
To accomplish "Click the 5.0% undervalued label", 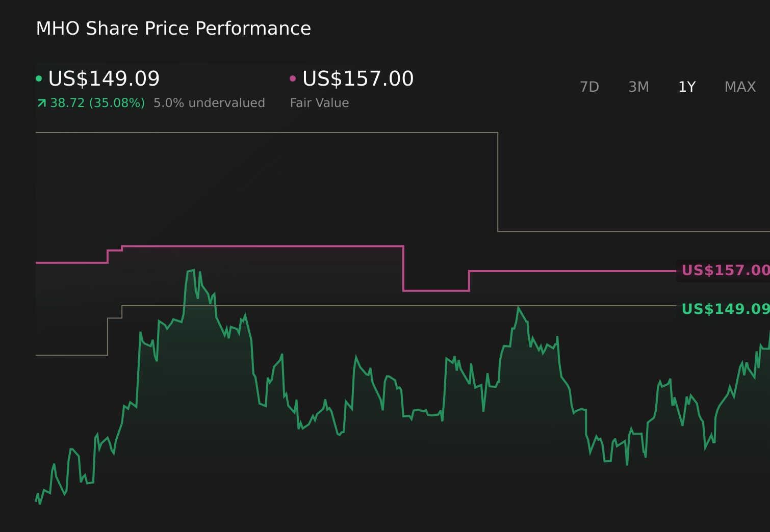I will click(x=209, y=103).
